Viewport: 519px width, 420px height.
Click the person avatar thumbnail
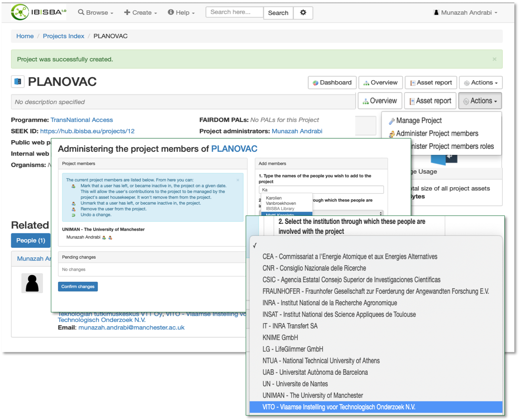pos(32,283)
